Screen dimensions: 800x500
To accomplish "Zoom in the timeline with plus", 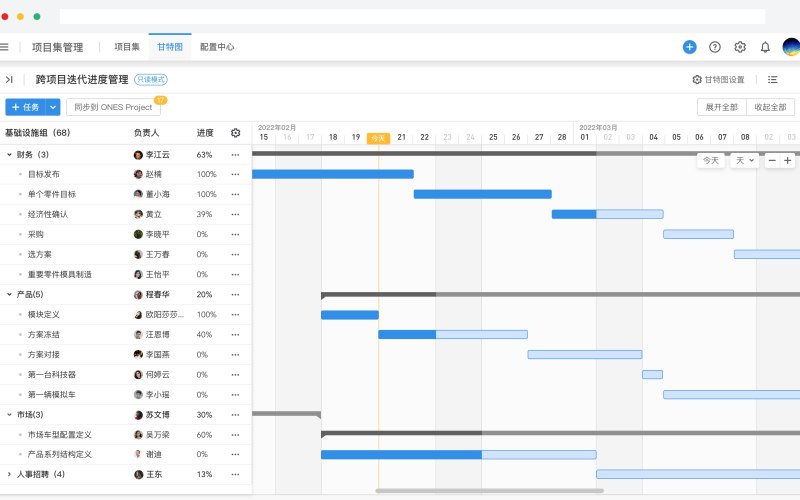I will coord(787,160).
